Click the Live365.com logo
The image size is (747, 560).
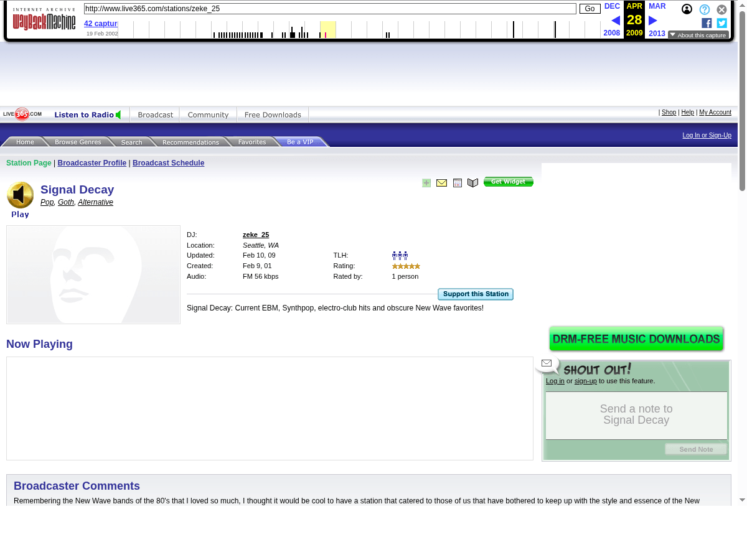click(22, 114)
